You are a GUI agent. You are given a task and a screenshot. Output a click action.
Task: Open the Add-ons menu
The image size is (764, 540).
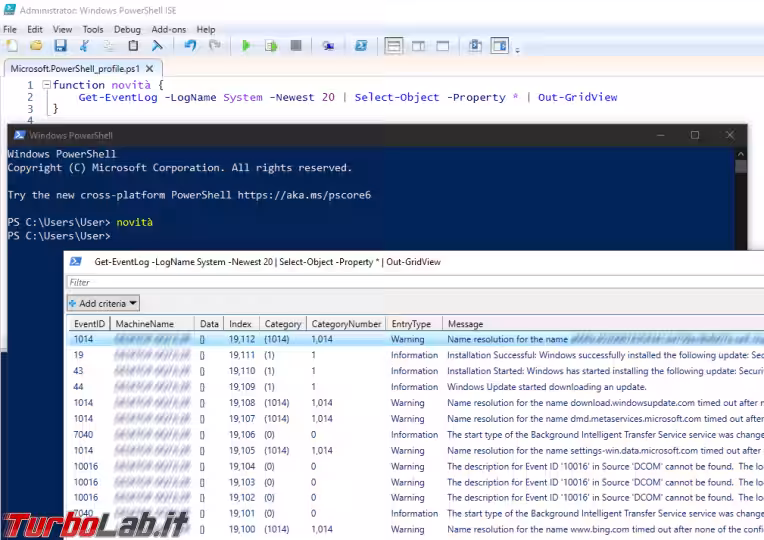click(168, 30)
